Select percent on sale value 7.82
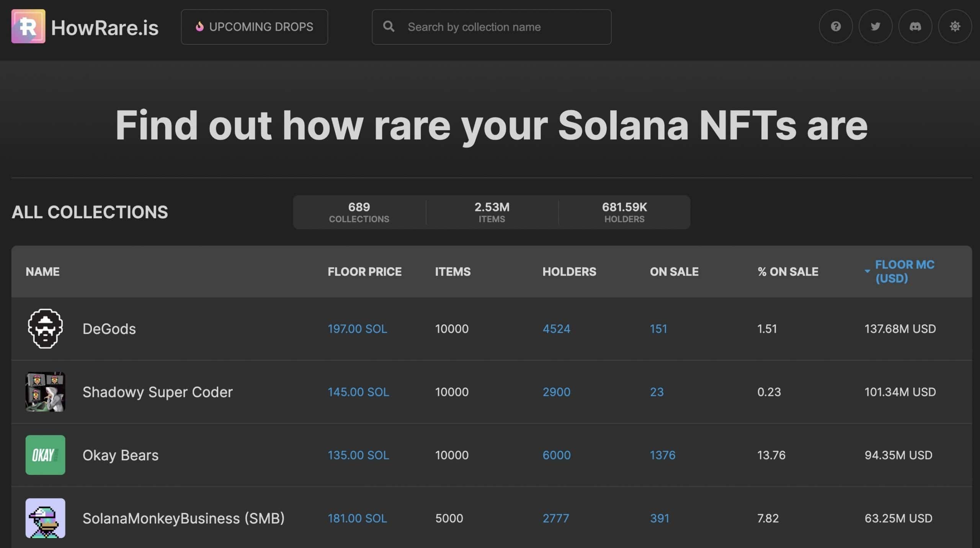This screenshot has width=980, height=548. coord(768,519)
